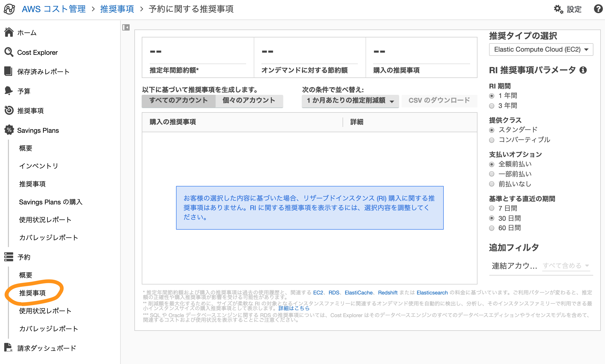This screenshot has width=605, height=364.
Task: Click the Savings Plans percent badge icon
Action: 9,130
